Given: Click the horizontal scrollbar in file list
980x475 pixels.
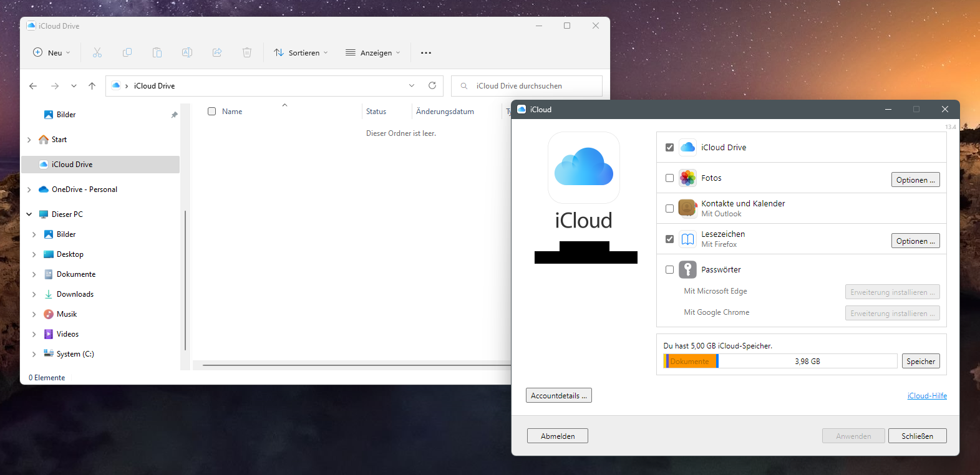Looking at the screenshot, I should click(x=357, y=365).
